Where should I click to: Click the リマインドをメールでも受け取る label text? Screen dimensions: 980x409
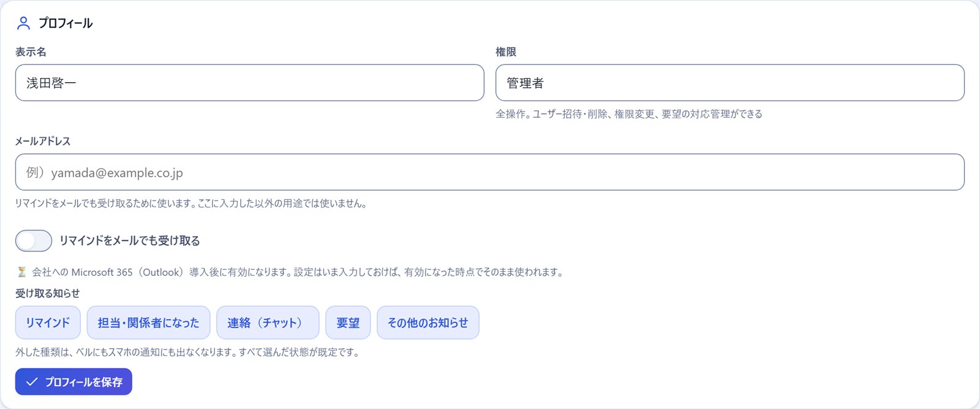coord(130,241)
